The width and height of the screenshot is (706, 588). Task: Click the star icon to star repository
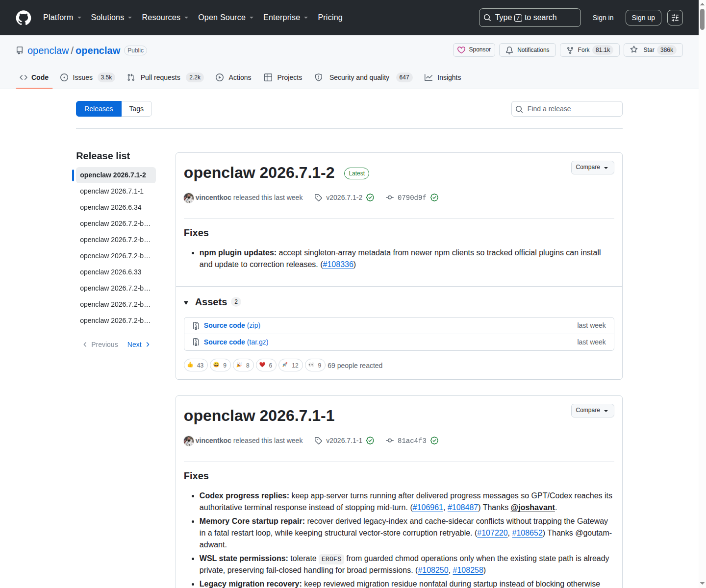pyautogui.click(x=634, y=49)
